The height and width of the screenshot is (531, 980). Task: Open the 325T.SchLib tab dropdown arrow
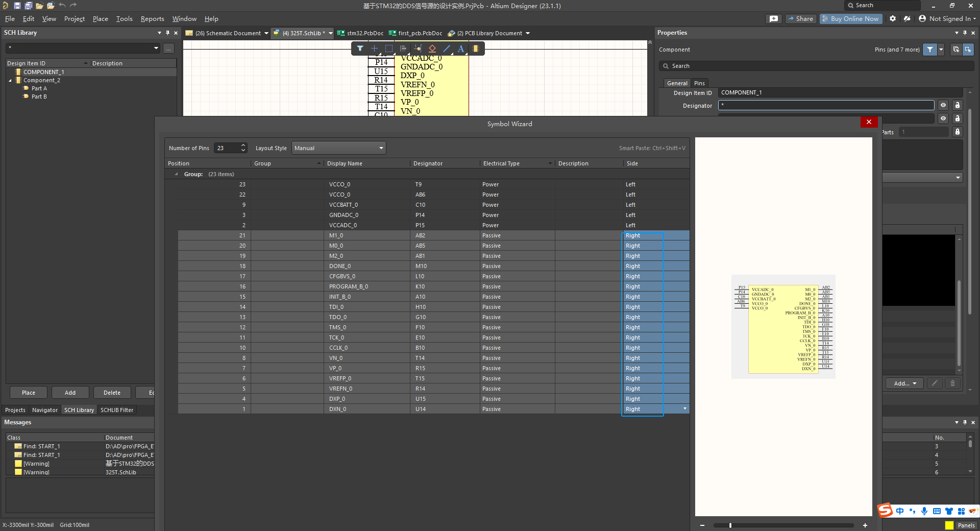point(331,33)
